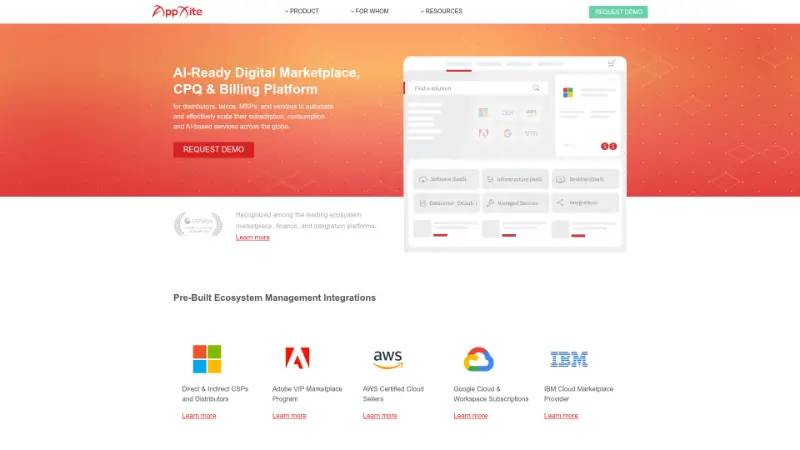Click the magnifier search icon in mockup
The width and height of the screenshot is (800, 450).
pyautogui.click(x=536, y=88)
